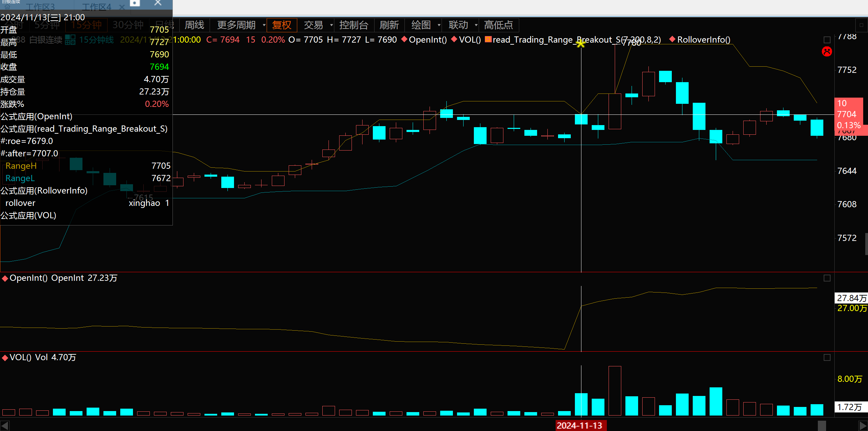Screen dimensions: 868x431
Task: Click the 高低点 button
Action: 498,25
